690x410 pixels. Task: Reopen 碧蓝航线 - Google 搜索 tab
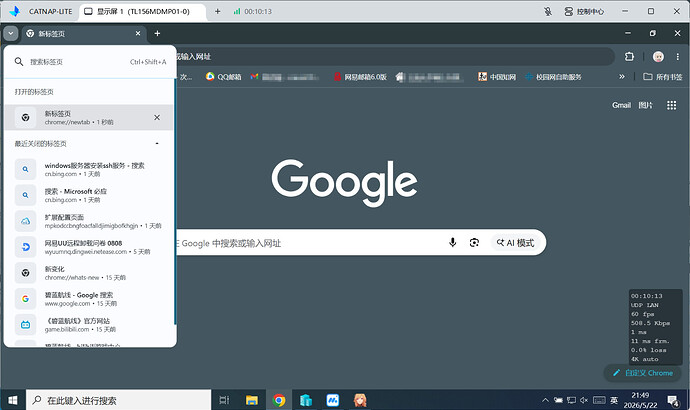point(89,299)
